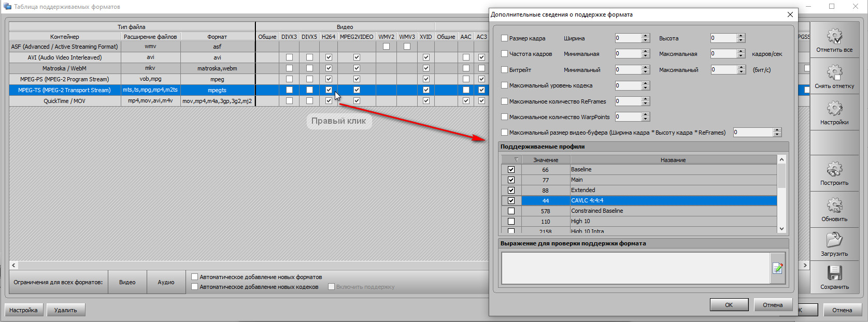Viewport: 868px width, 322px height.
Task: Click the format check expression text field
Action: coord(635,268)
